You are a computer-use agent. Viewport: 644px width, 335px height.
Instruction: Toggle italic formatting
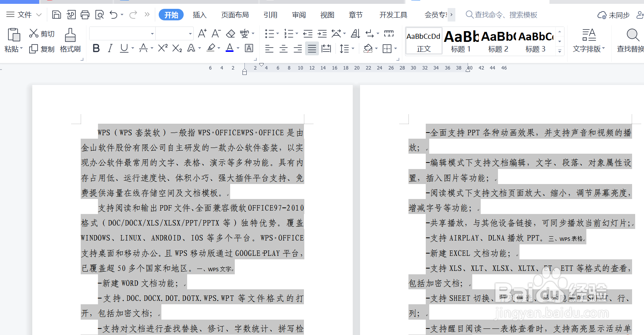[110, 48]
